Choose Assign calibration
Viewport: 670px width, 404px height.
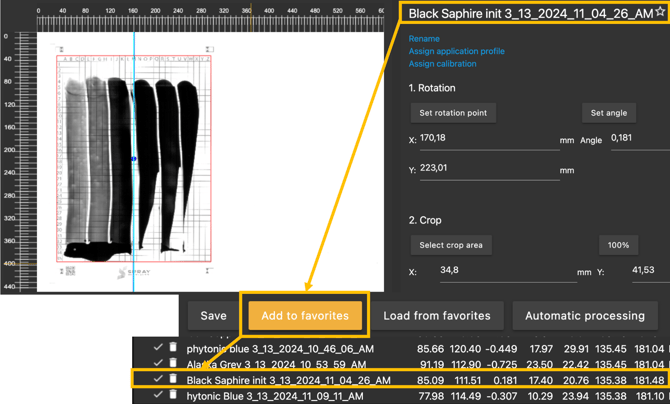point(442,64)
